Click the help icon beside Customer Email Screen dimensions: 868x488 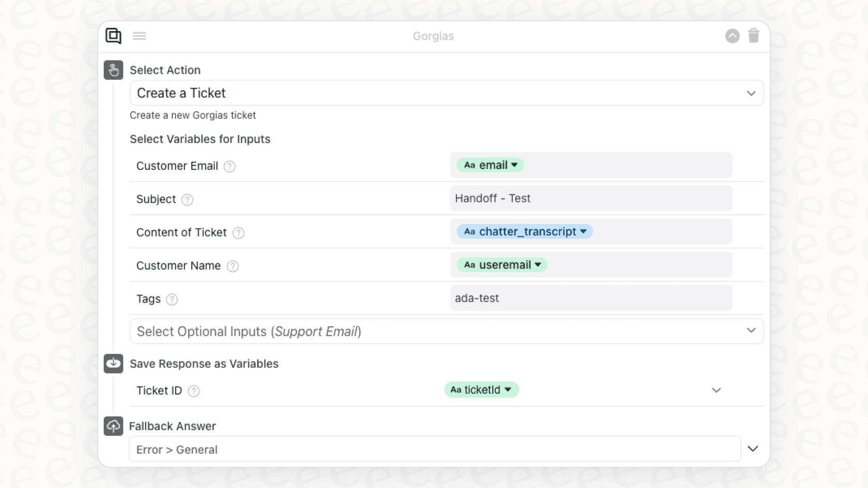click(x=229, y=166)
